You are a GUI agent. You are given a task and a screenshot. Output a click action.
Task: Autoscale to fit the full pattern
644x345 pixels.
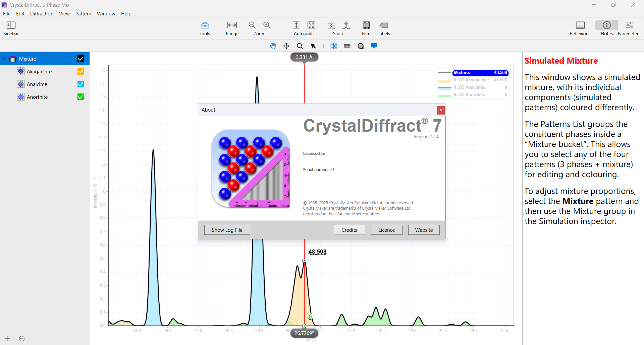(x=311, y=25)
